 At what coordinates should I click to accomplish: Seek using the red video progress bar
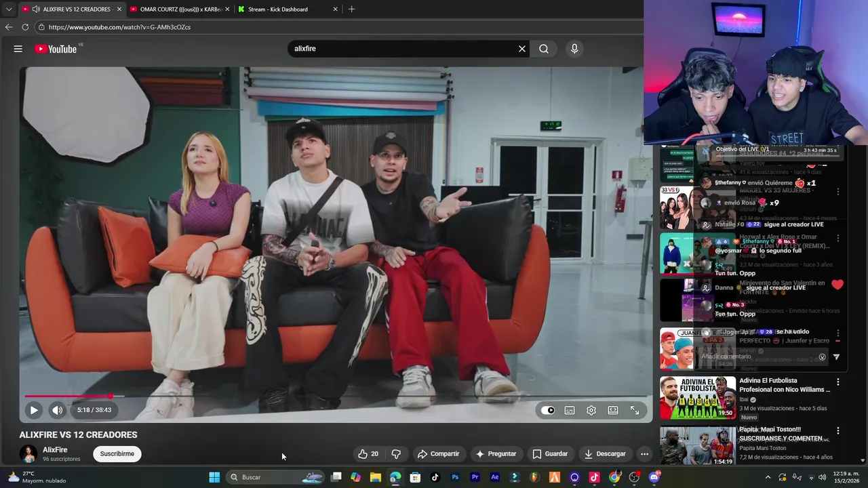pyautogui.click(x=335, y=396)
